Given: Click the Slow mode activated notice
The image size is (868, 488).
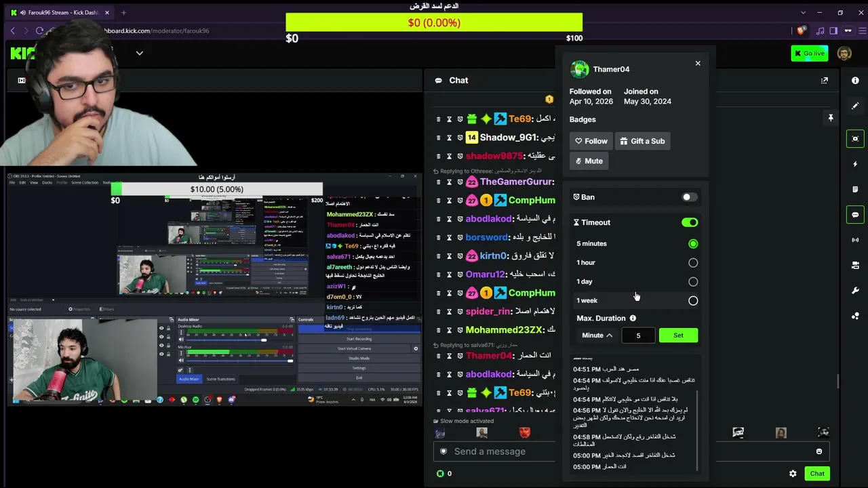Looking at the screenshot, I should 467,421.
